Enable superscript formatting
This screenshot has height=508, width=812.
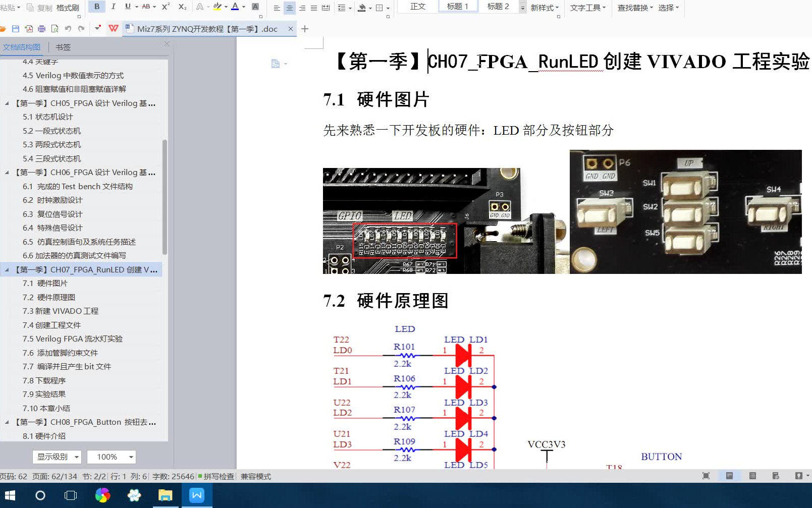click(165, 7)
